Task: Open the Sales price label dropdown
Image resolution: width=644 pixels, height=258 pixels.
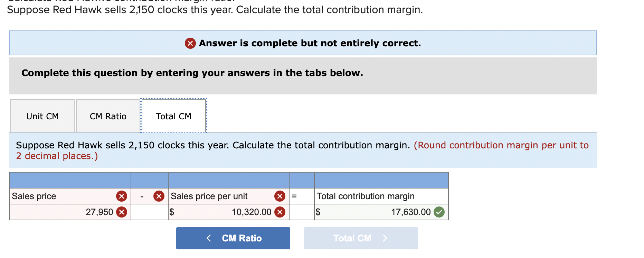Action: click(x=62, y=196)
